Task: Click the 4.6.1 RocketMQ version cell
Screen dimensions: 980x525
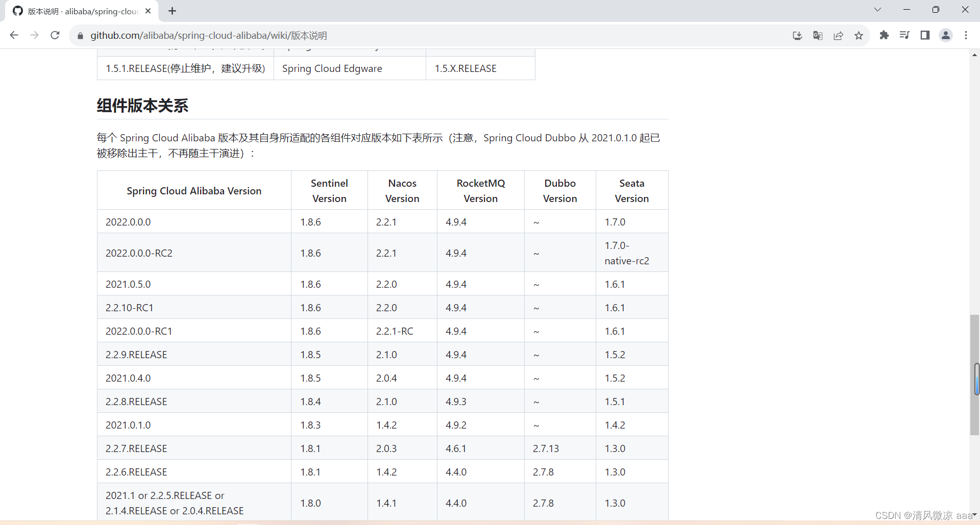Action: coord(481,448)
